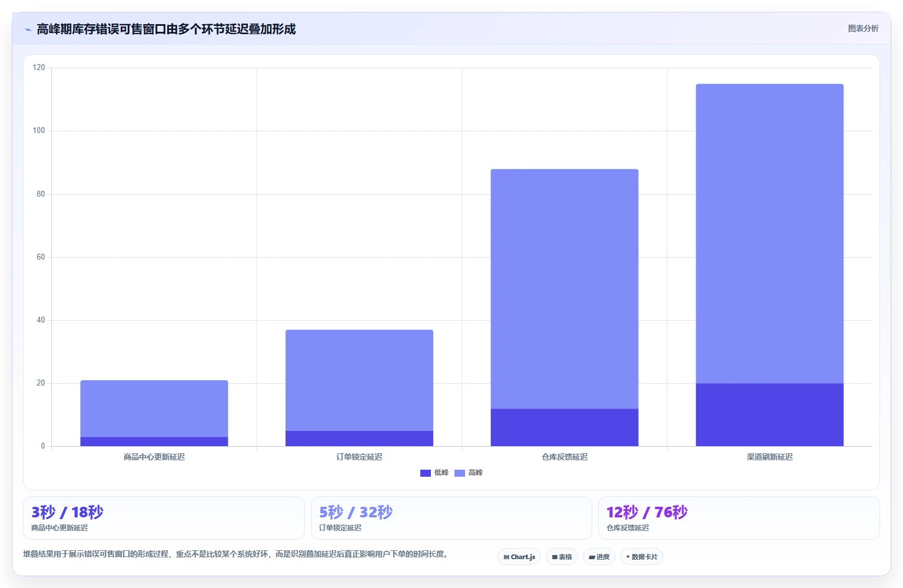Click the 仓库反馈延迟 x-axis label
The width and height of the screenshot is (903, 588).
click(x=565, y=457)
